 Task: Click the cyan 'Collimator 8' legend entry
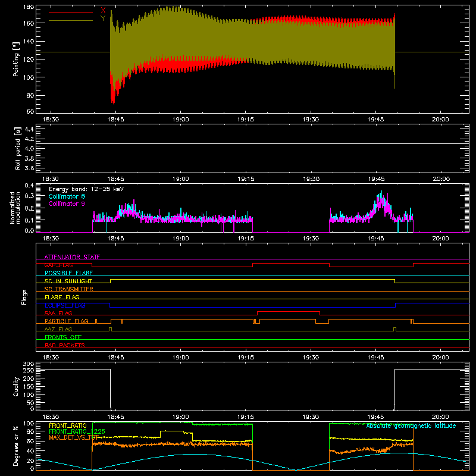(x=67, y=196)
